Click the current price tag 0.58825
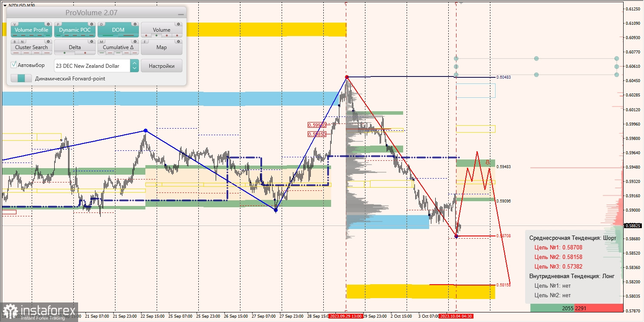Image resolution: width=644 pixels, height=322 pixels. [632, 226]
